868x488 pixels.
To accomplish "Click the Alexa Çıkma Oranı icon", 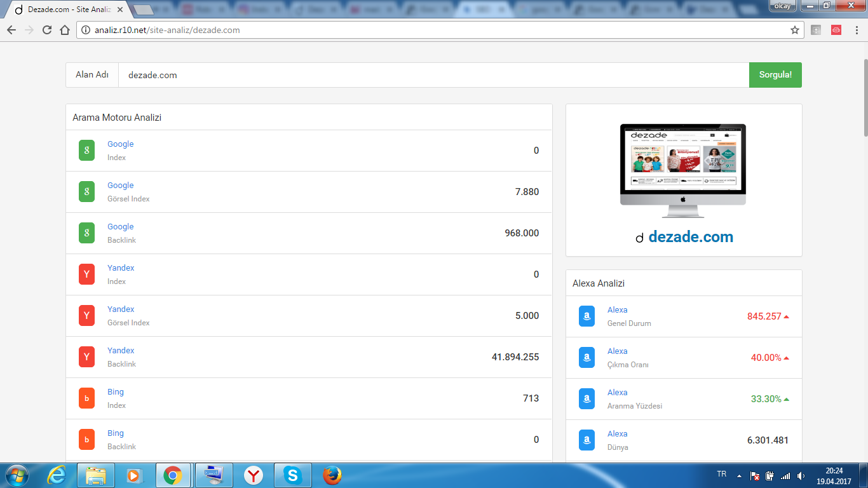I will click(x=587, y=358).
